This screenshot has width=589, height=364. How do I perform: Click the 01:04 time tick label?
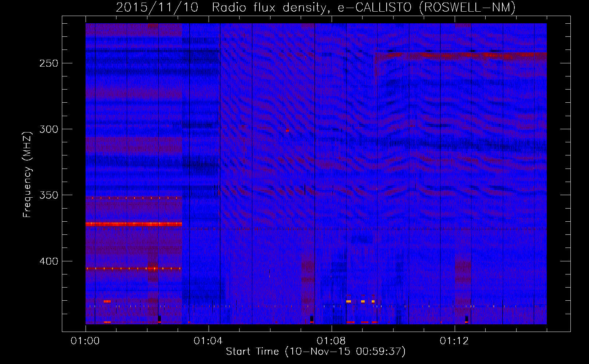coord(208,341)
